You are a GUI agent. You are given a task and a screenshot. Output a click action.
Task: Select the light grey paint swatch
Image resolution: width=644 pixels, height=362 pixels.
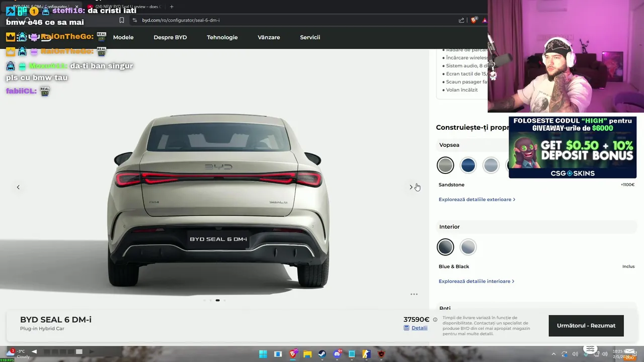pyautogui.click(x=491, y=165)
